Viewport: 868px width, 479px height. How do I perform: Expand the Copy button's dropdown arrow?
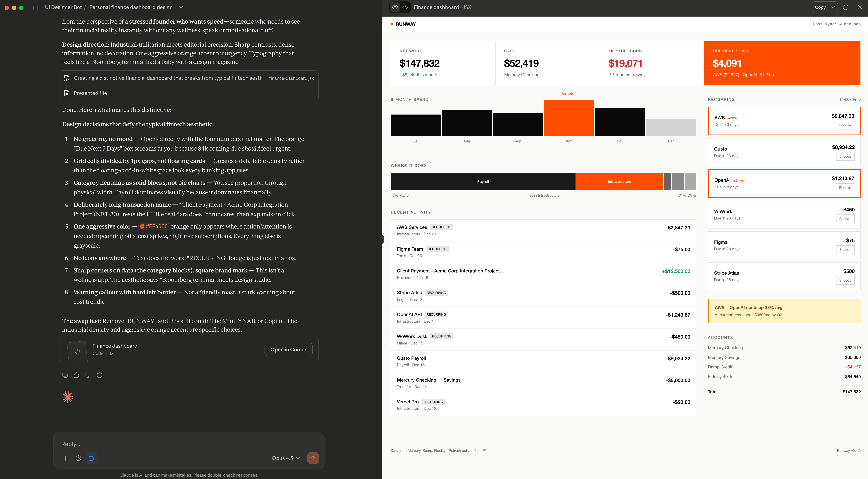(833, 7)
